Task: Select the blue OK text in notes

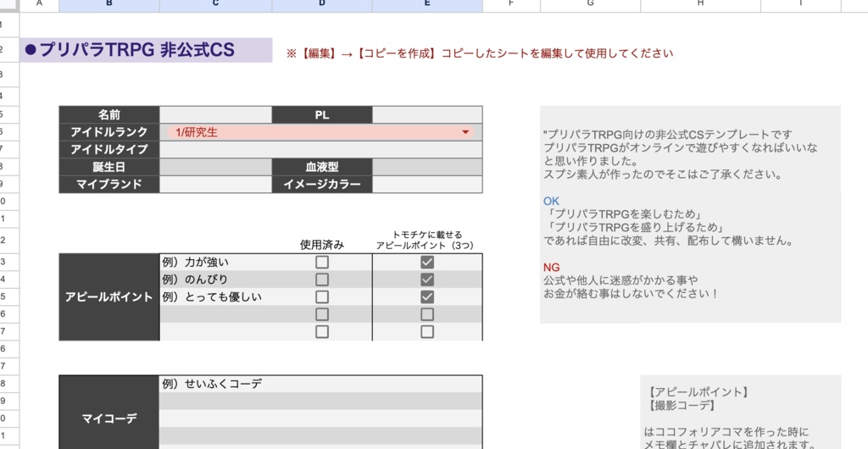Action: point(551,201)
